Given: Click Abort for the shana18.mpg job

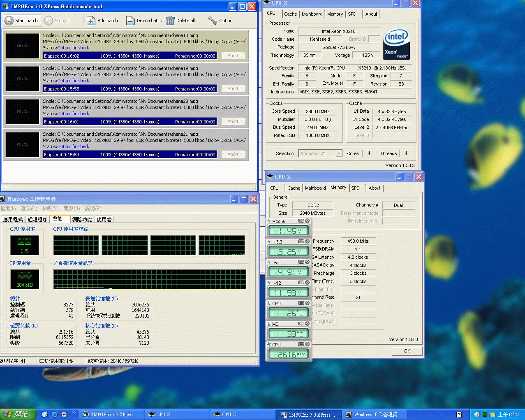Looking at the screenshot, I should [x=233, y=56].
